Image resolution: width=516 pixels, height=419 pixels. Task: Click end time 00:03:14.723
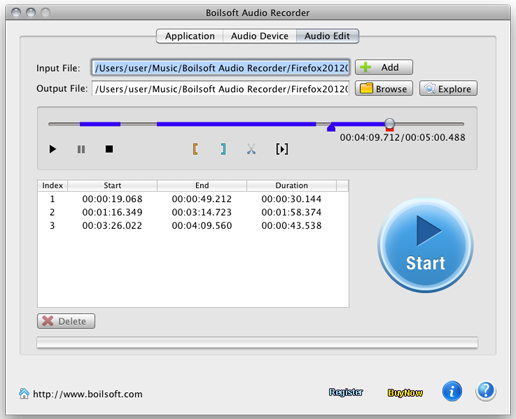[202, 212]
